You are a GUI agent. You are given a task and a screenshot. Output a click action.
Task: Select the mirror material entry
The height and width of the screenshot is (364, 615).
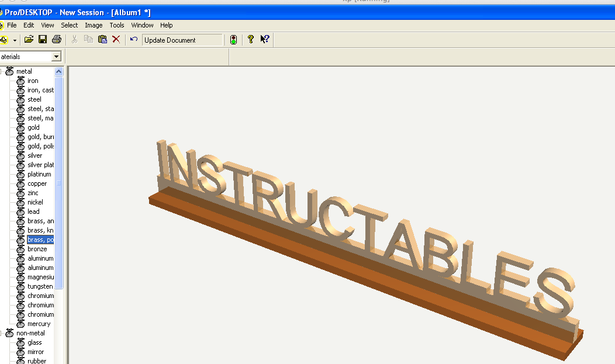(36, 352)
